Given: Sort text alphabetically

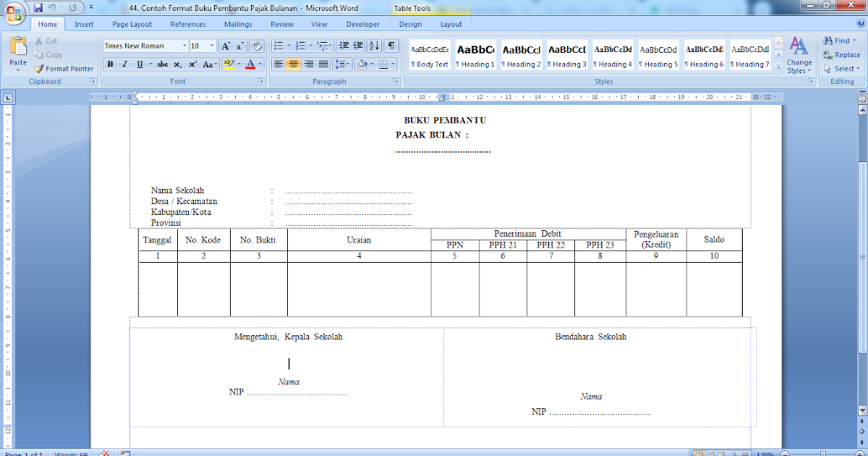Looking at the screenshot, I should pos(374,46).
